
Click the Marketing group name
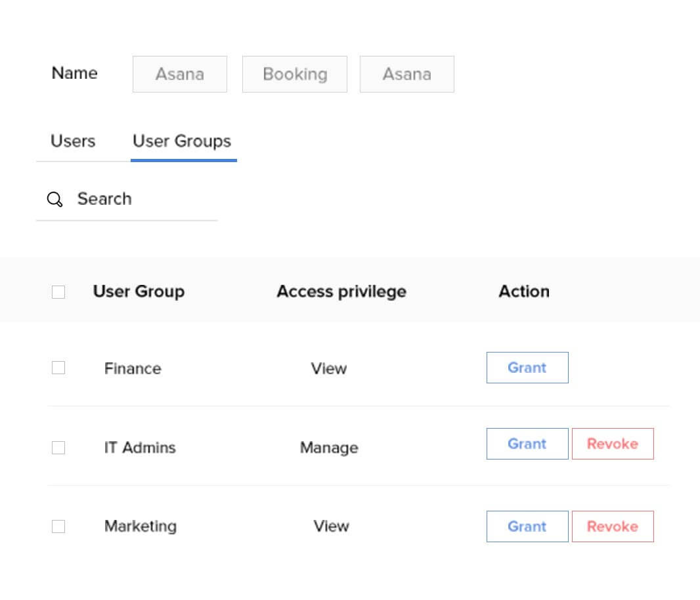[140, 526]
